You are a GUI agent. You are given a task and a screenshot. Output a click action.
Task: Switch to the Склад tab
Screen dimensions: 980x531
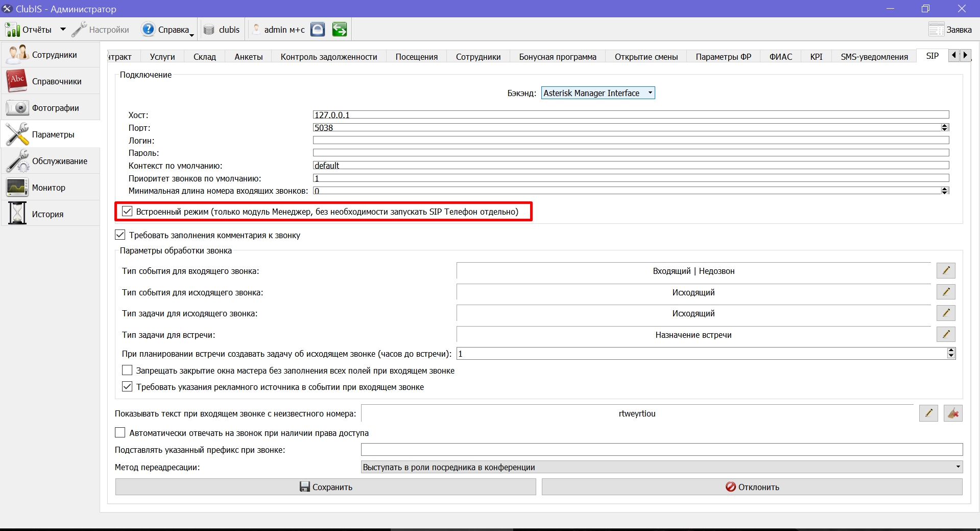[205, 57]
